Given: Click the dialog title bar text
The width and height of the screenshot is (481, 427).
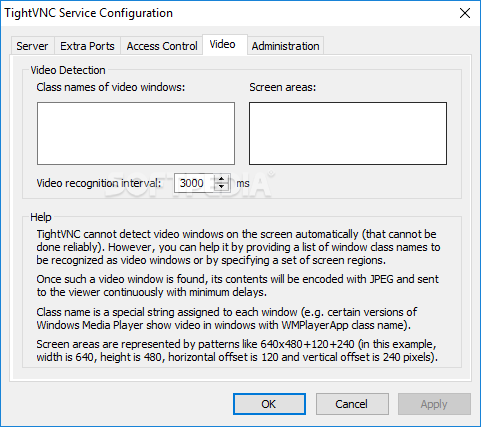Looking at the screenshot, I should tap(89, 13).
